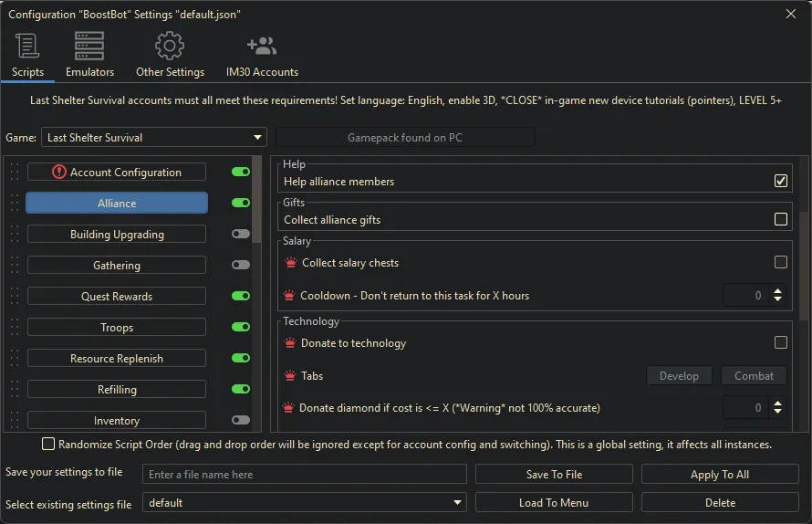
Task: Select the Inventory script
Action: pos(117,420)
